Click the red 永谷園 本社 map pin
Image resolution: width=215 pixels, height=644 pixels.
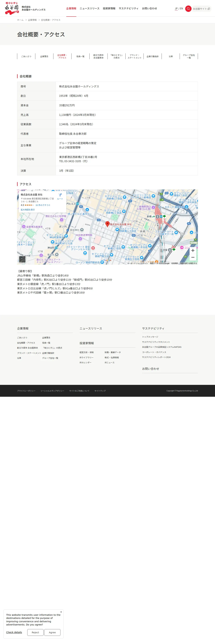pyautogui.click(x=108, y=224)
